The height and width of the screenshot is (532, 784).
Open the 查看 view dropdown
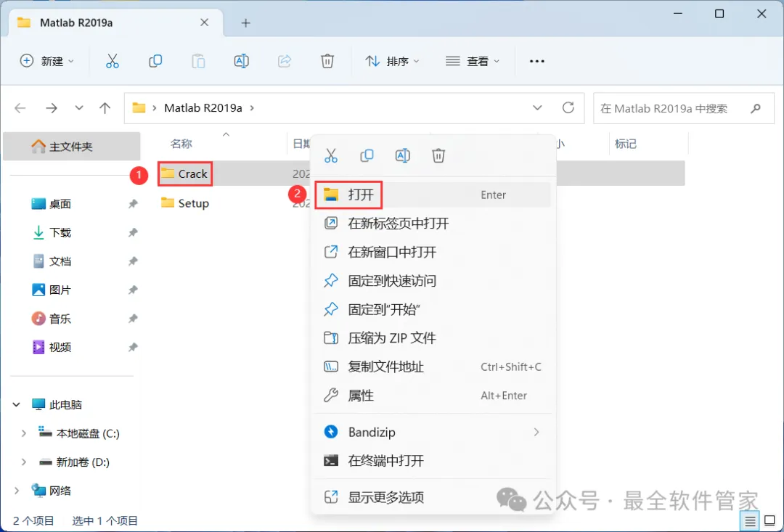click(x=473, y=61)
